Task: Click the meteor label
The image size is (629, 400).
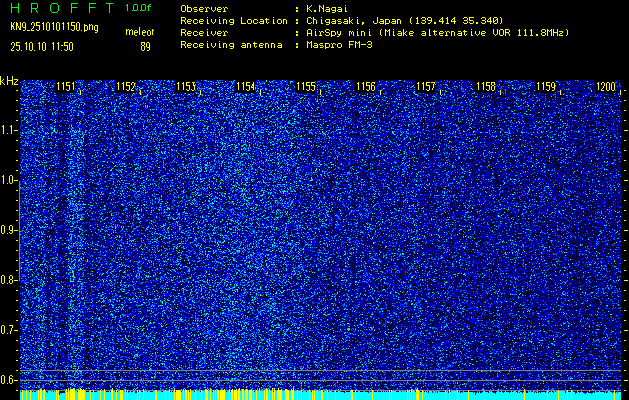Action: [140, 33]
